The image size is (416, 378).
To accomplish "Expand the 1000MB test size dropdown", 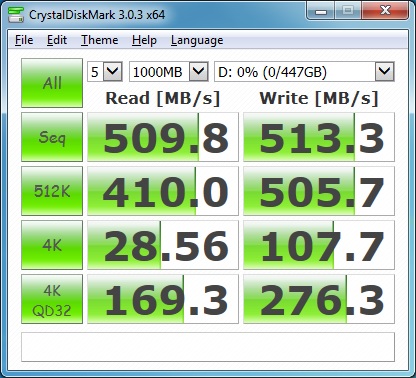I will pyautogui.click(x=198, y=71).
